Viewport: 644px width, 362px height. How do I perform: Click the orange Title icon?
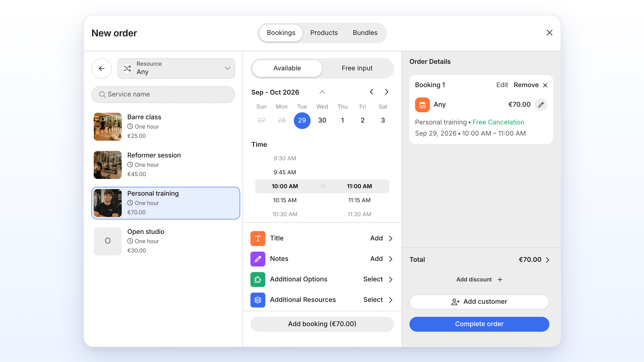click(258, 238)
